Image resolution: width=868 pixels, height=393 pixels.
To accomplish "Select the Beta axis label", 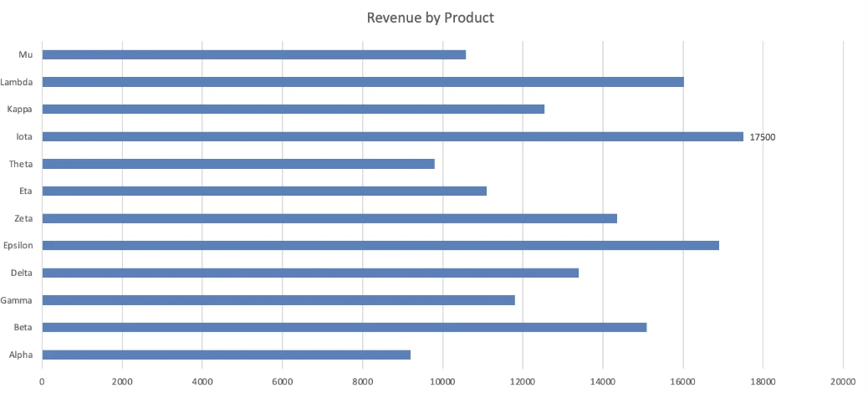I will (23, 327).
